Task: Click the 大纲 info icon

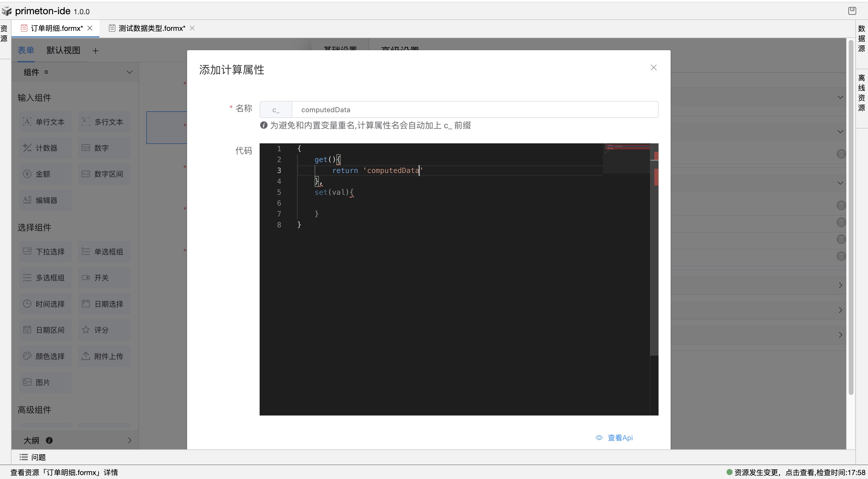Action: point(49,440)
